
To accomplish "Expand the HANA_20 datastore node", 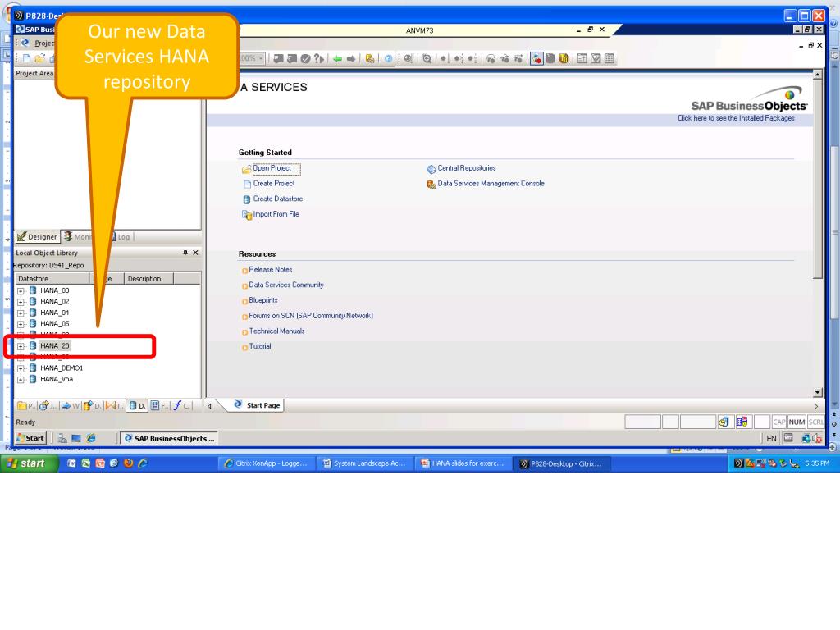I will [x=21, y=346].
